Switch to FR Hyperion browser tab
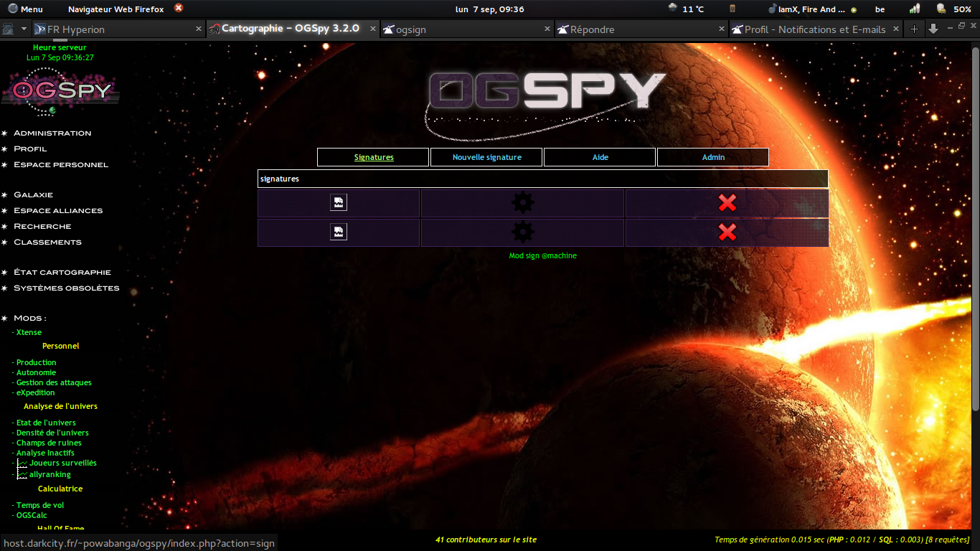The width and height of the screenshot is (980, 551). 119,29
